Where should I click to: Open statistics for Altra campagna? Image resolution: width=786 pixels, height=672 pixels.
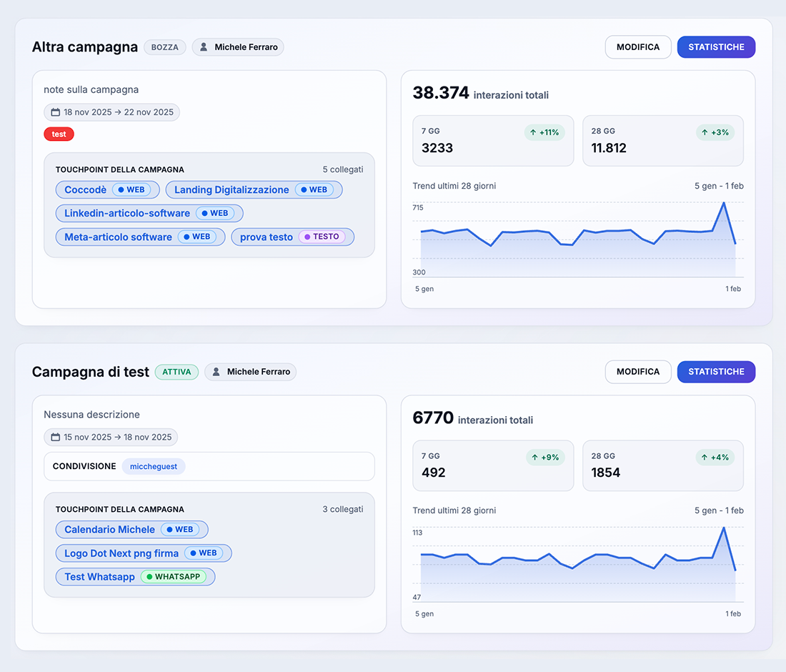coord(716,47)
